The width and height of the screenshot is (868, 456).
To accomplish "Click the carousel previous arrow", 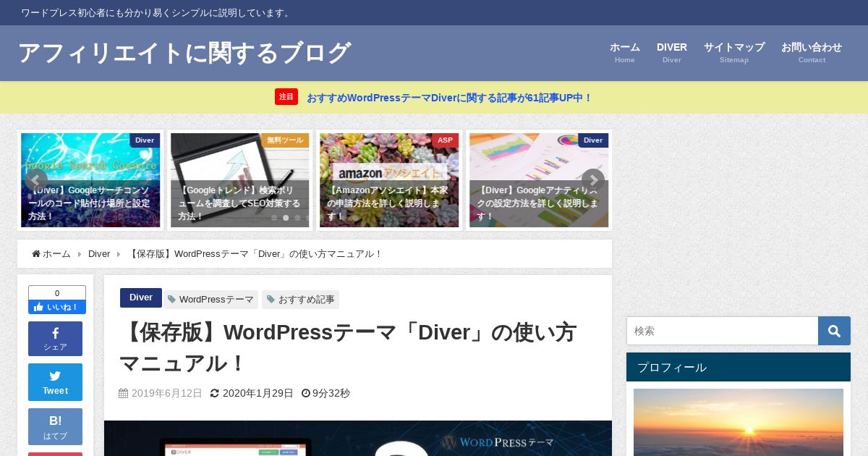I will point(36,180).
